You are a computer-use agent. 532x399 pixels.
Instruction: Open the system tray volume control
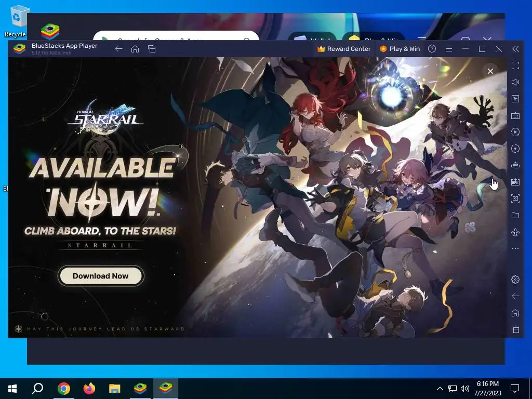click(x=465, y=389)
